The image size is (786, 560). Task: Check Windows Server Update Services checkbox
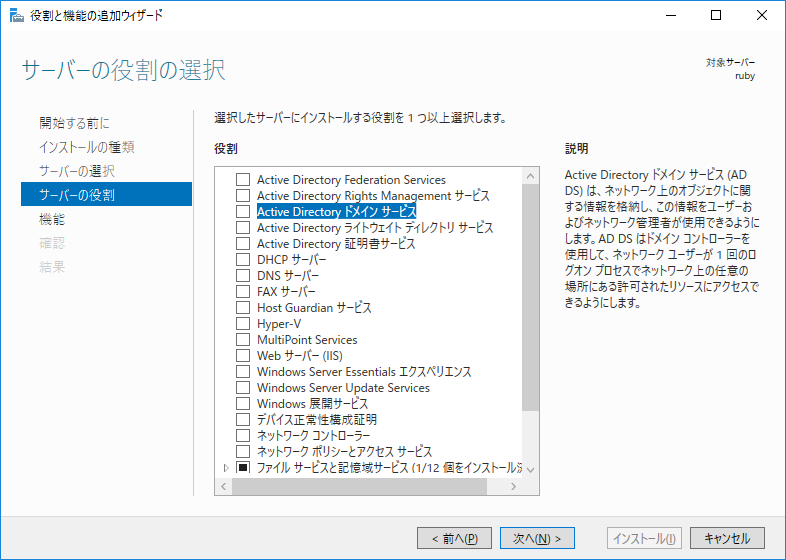243,388
